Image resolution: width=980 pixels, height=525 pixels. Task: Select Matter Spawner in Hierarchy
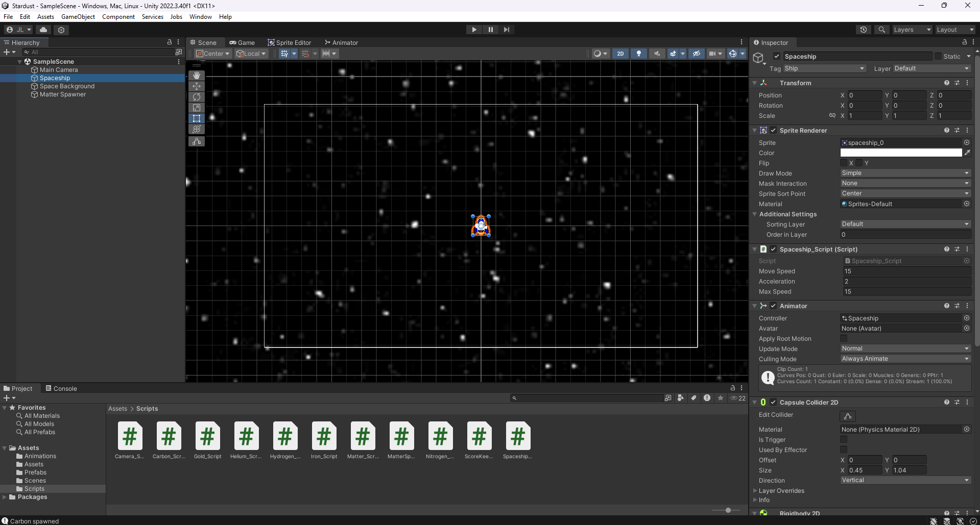63,94
